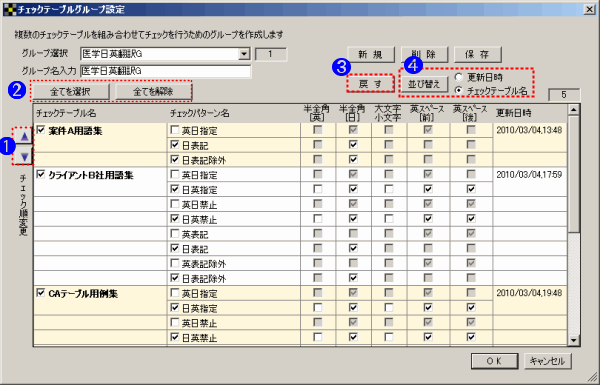Check 英日指定 pattern under 案件A用語集
Image resolution: width=600 pixels, height=385 pixels.
[175, 130]
